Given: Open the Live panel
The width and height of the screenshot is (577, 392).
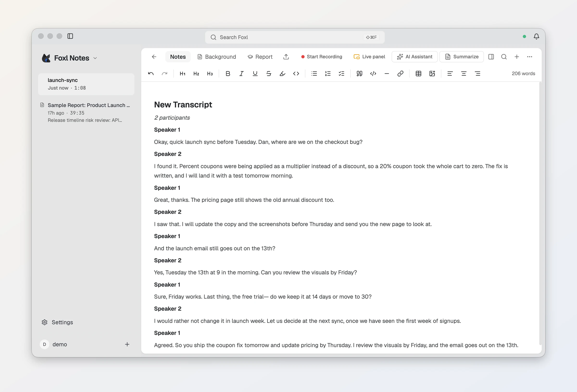Looking at the screenshot, I should (370, 57).
